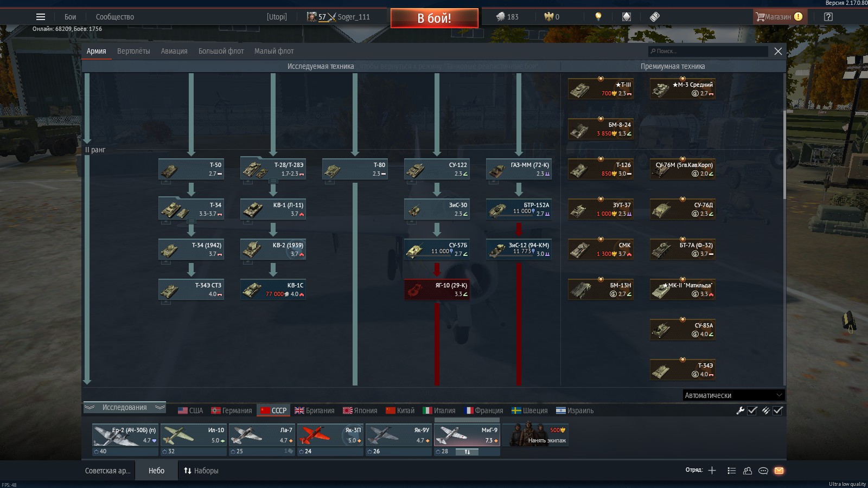Select the Ер-2 (АЧ-30Б) crew slot
Image resolution: width=868 pixels, height=488 pixels.
[125, 435]
